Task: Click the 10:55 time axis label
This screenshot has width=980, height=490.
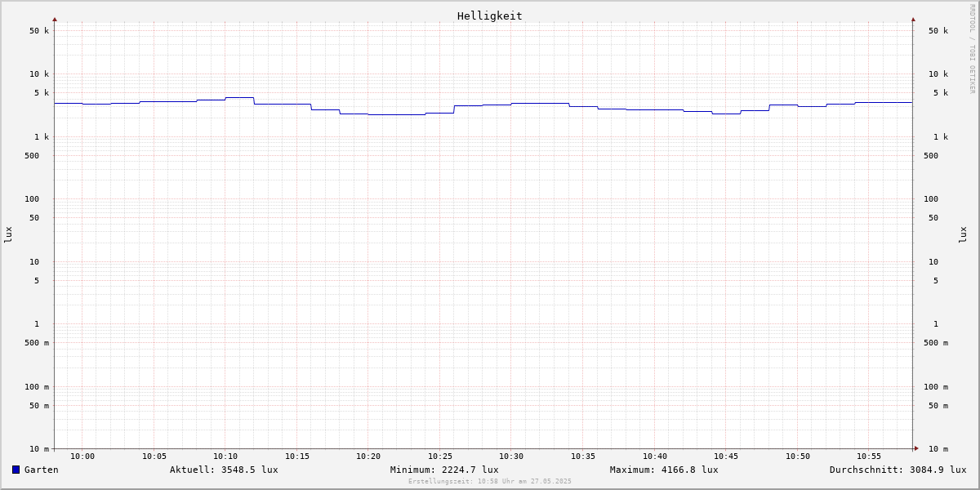Action: 869,457
